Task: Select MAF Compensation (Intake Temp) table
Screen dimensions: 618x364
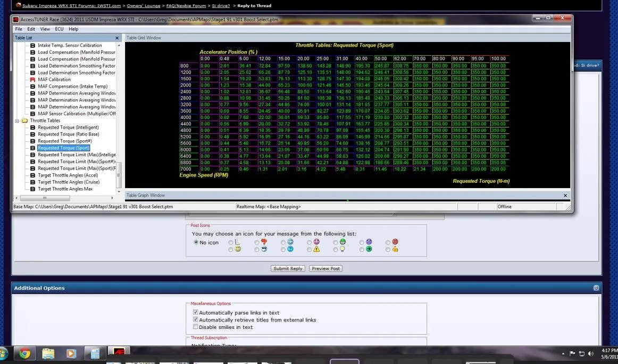Action: [x=72, y=87]
